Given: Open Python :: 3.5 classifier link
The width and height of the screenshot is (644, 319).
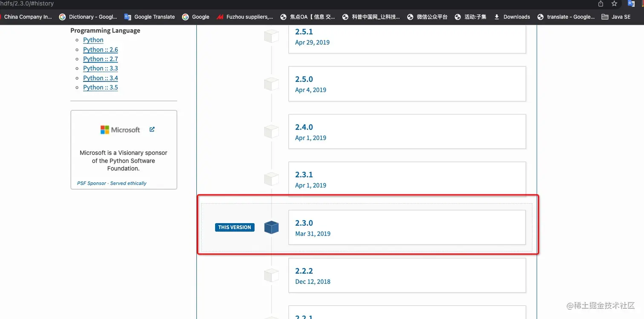Looking at the screenshot, I should 101,87.
